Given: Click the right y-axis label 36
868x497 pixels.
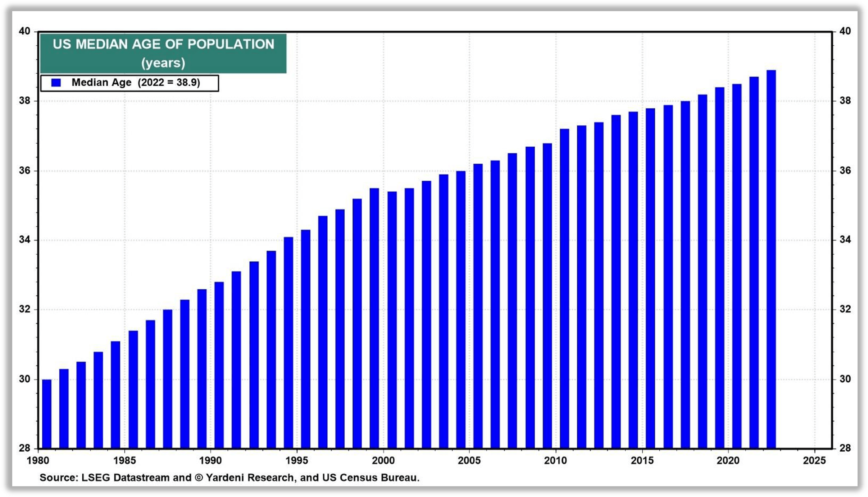Looking at the screenshot, I should pos(845,170).
